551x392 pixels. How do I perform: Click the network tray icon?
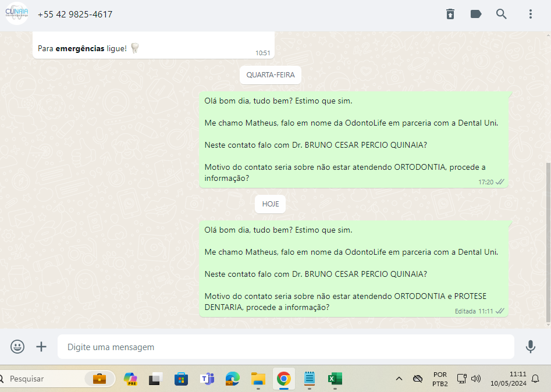pyautogui.click(x=461, y=379)
